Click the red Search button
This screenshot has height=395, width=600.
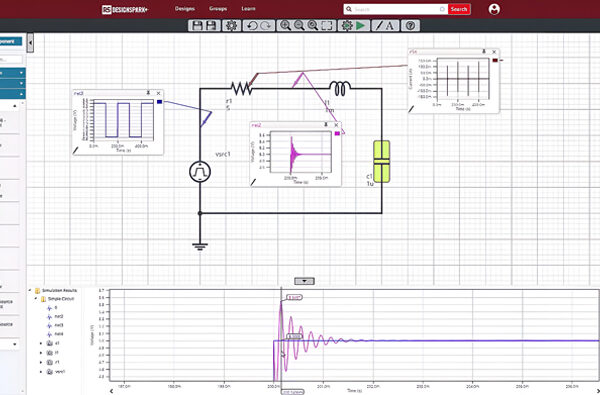click(x=459, y=9)
